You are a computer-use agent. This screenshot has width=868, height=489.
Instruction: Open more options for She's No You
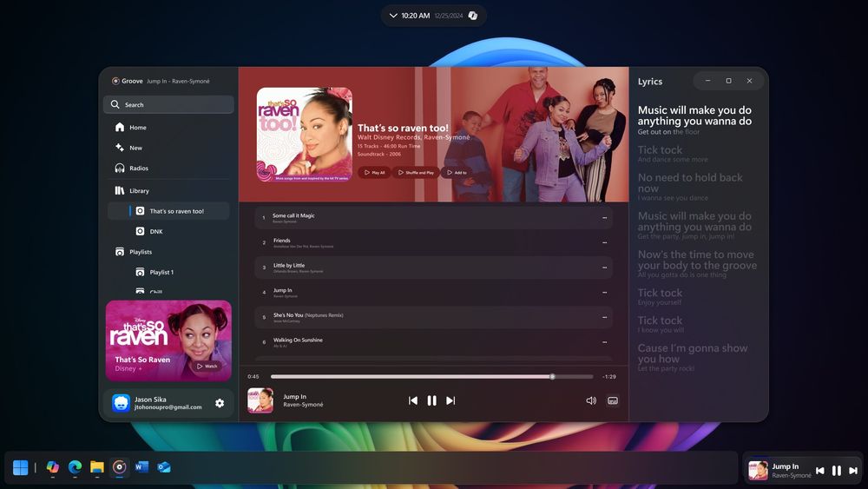point(604,317)
